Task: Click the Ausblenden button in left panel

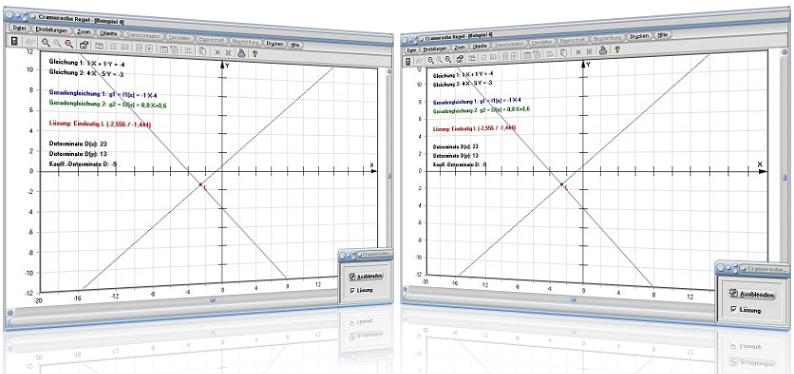Action: (x=366, y=276)
